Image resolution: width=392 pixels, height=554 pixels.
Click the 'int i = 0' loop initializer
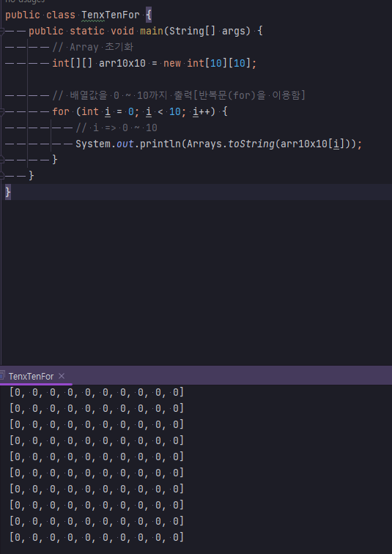[x=108, y=111]
